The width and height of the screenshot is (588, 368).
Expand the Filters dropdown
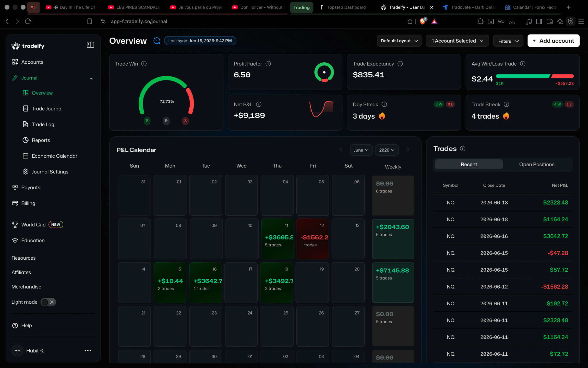point(508,41)
